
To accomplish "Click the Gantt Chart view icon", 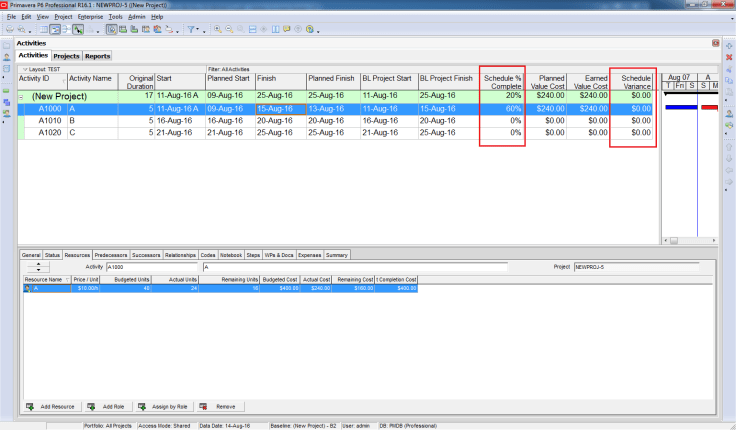I will click(x=55, y=29).
